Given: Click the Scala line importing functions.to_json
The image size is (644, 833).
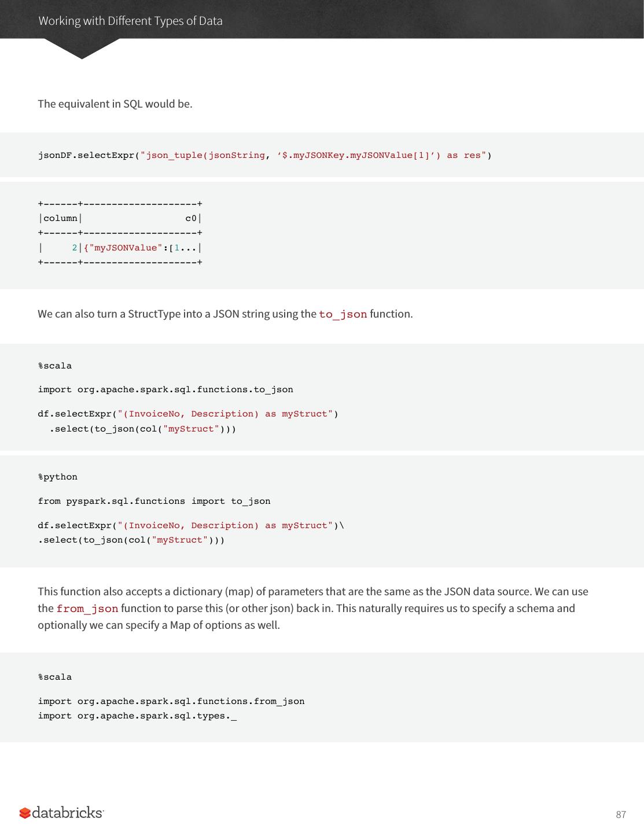Looking at the screenshot, I should pos(165,389).
